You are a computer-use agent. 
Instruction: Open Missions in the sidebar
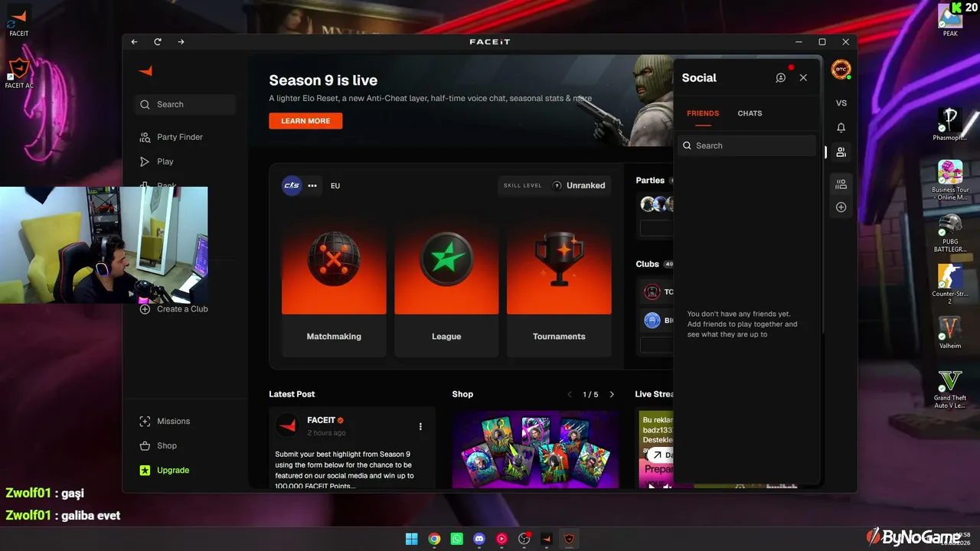tap(173, 422)
